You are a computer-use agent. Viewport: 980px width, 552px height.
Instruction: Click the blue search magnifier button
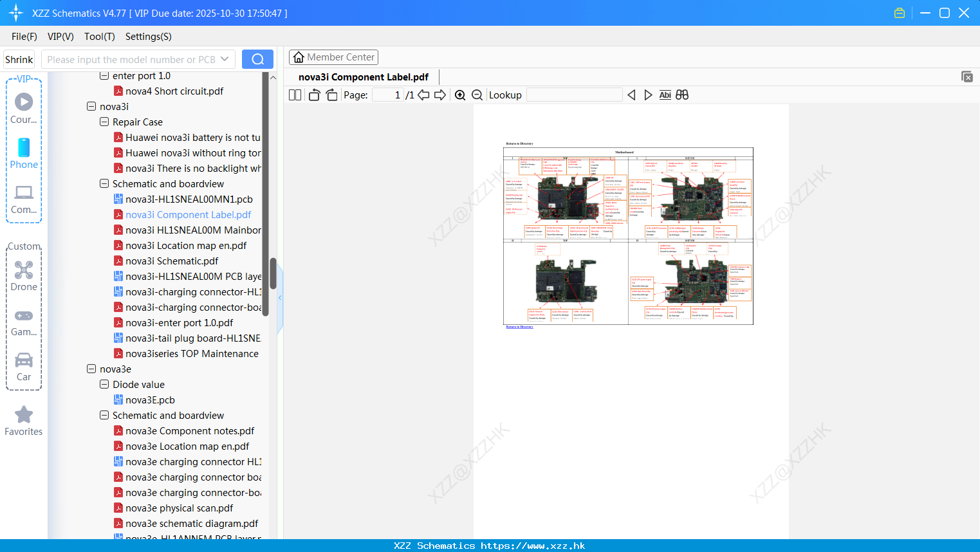tap(257, 59)
